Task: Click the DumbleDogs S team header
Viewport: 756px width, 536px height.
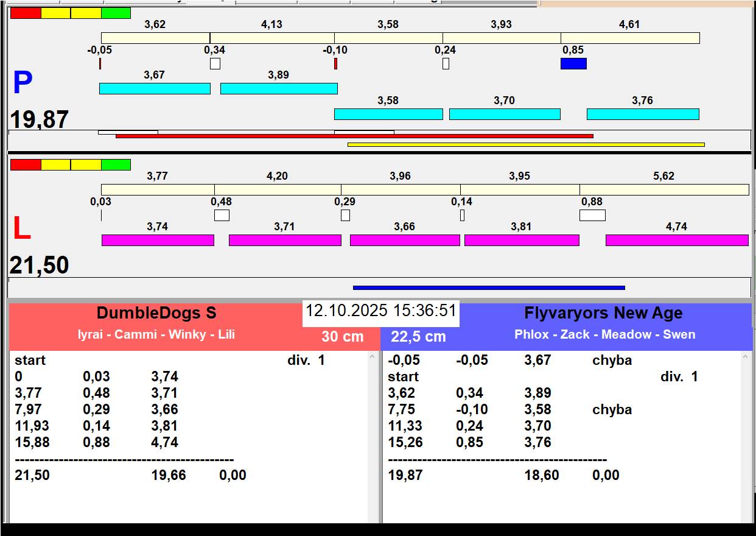Action: 156,313
